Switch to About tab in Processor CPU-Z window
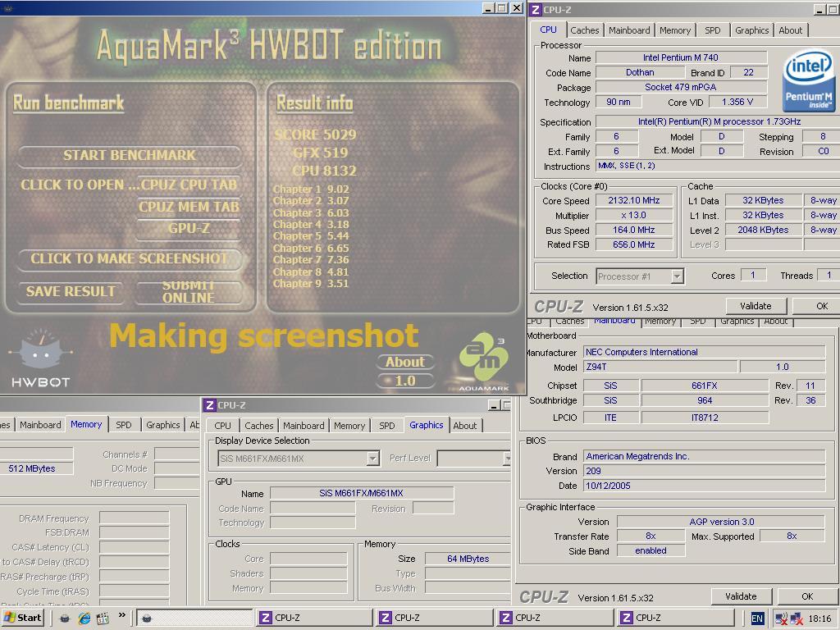Viewport: 840px width, 630px height. click(x=790, y=30)
